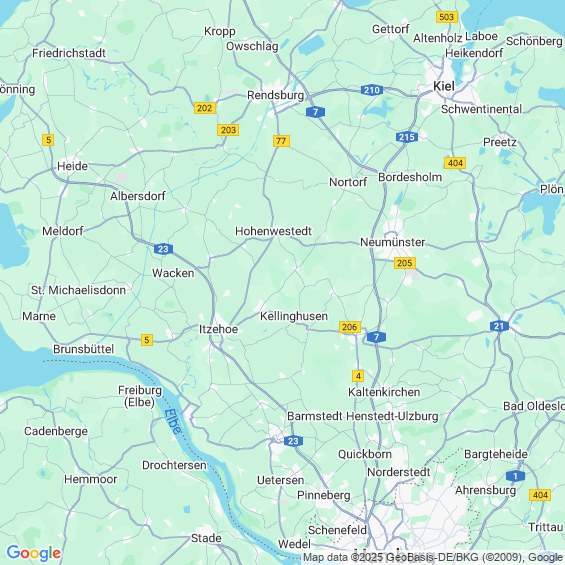
Task: Click the Rendsburg town label
Action: [276, 95]
